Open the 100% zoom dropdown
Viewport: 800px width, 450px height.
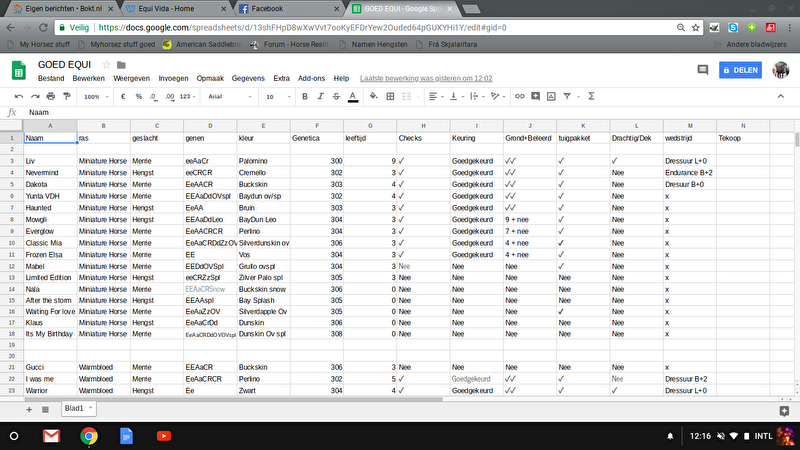[x=96, y=97]
